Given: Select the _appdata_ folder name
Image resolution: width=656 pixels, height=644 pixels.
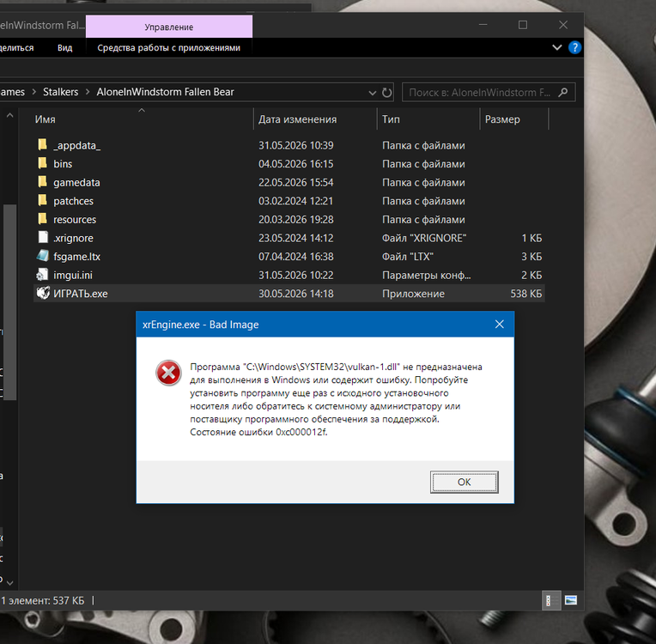Looking at the screenshot, I should click(77, 145).
